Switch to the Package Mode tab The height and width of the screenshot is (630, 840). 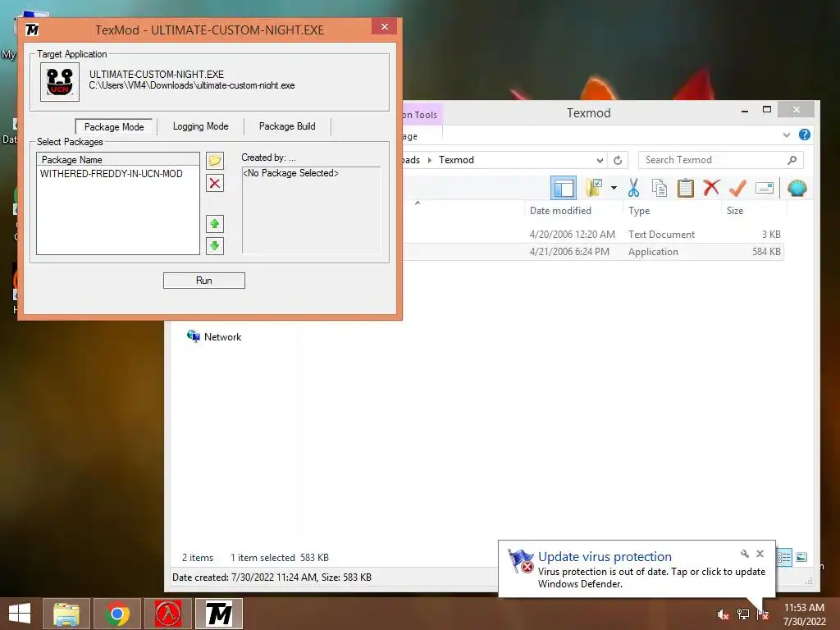[x=113, y=127]
